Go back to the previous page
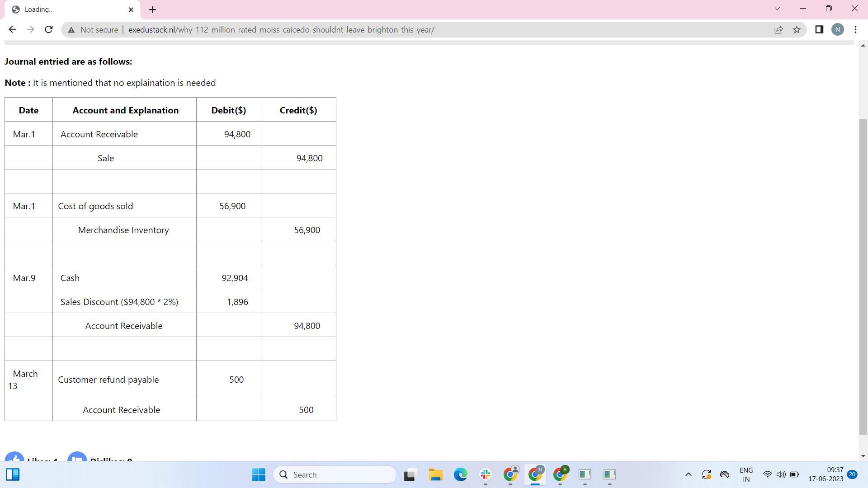The image size is (868, 488). (x=12, y=30)
